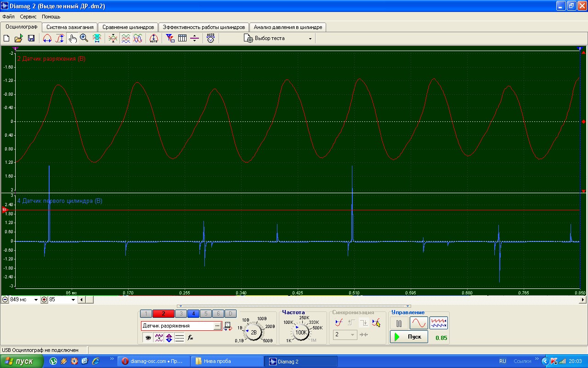Image resolution: width=588 pixels, height=368 pixels.
Task: Toggle channel visibility eye icon
Action: pos(148,338)
